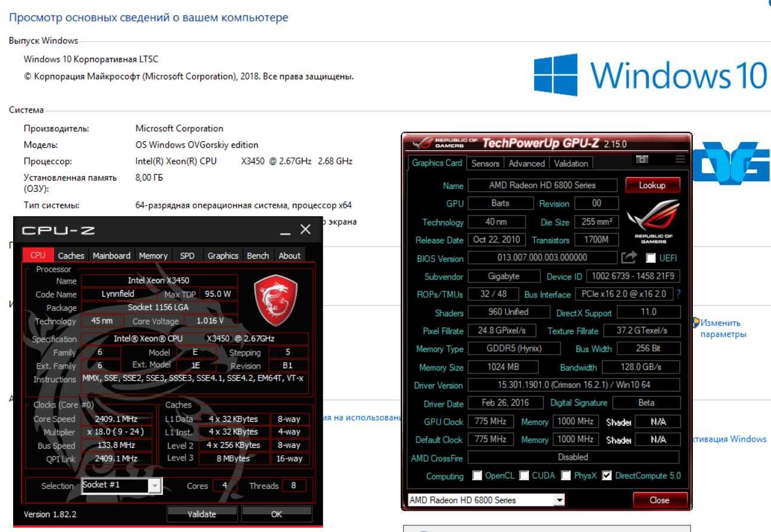Click the Driver Version field in GPU-Z

tap(574, 385)
